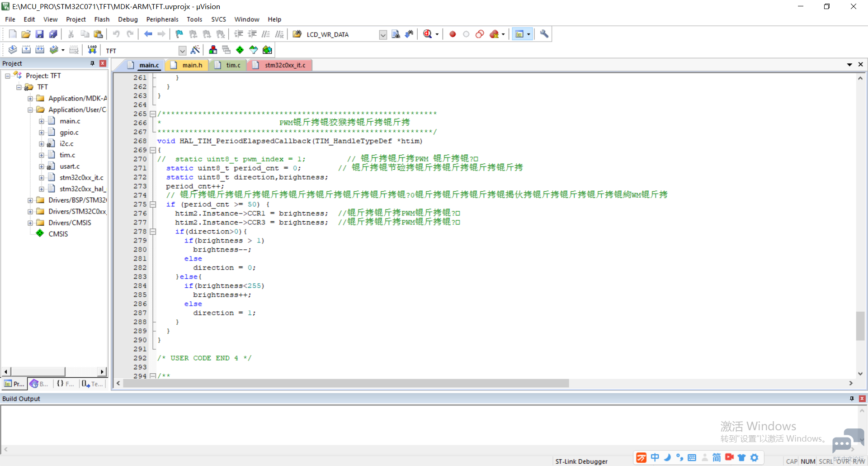The width and height of the screenshot is (868, 466).
Task: Expand the main.c tree node
Action: coord(41,121)
